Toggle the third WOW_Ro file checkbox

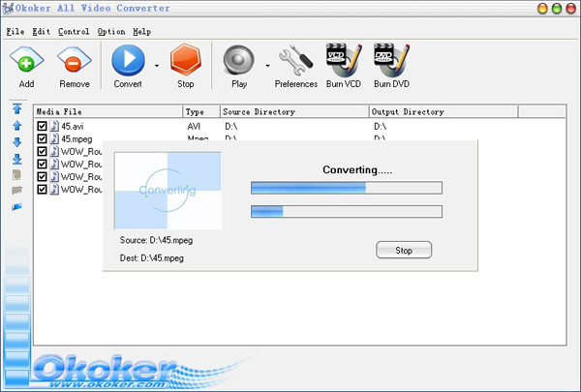point(42,176)
